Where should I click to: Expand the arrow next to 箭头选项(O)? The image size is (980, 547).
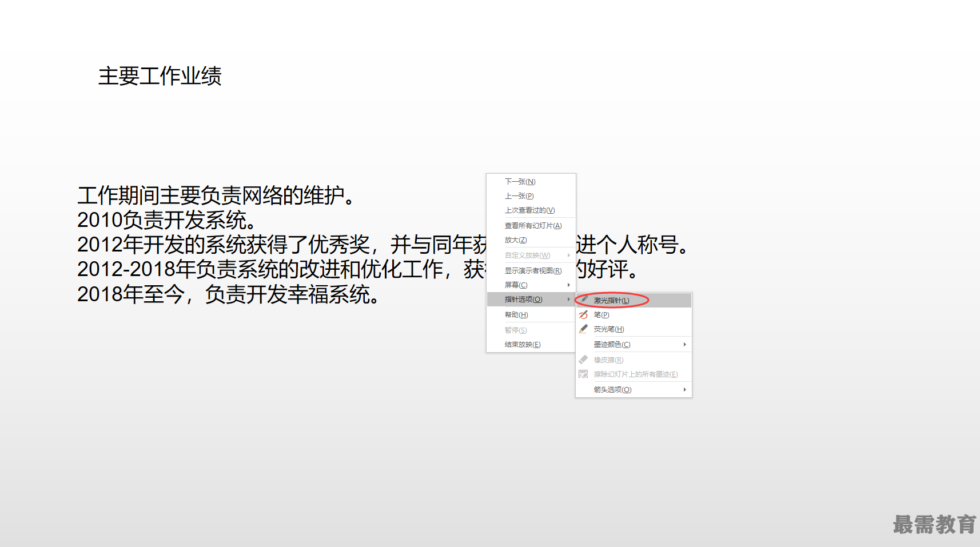pyautogui.click(x=684, y=389)
